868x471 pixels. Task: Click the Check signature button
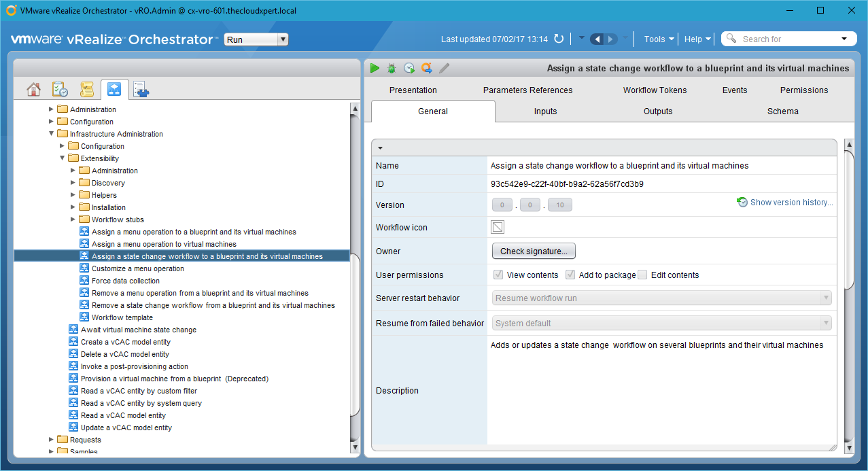point(534,251)
